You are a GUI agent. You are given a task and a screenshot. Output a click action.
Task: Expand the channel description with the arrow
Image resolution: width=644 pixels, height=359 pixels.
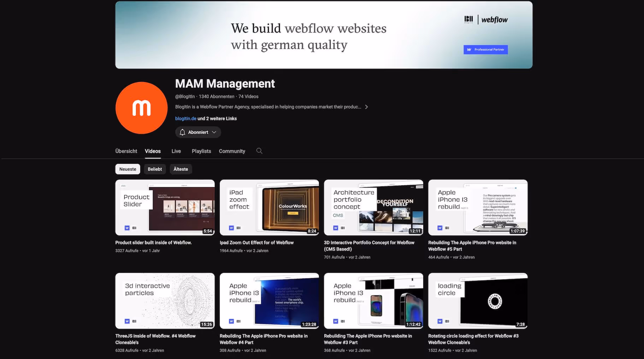(366, 107)
